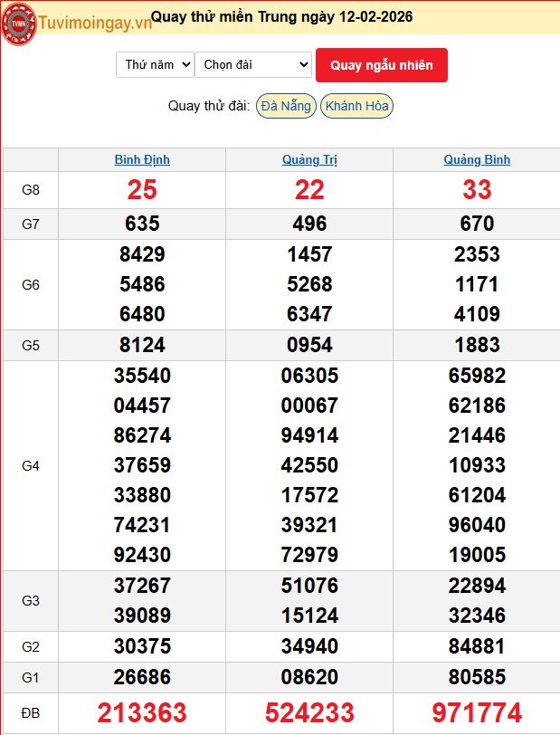Follow the Quảng Trị column header link

click(309, 160)
